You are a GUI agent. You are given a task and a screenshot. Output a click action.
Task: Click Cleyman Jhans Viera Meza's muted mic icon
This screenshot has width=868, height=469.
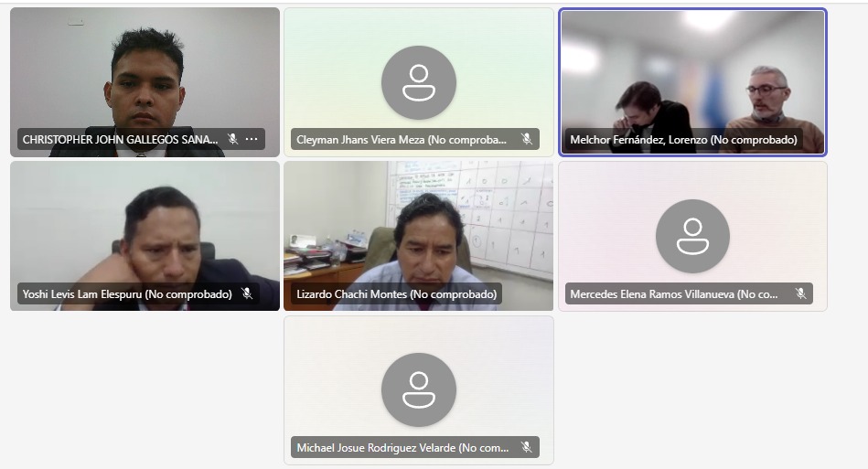pos(527,139)
